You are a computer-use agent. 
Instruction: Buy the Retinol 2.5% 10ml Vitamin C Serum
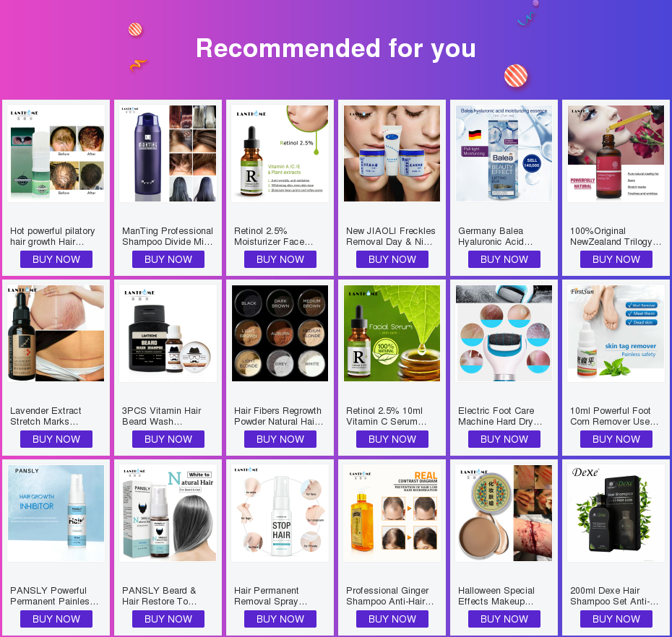tap(392, 440)
